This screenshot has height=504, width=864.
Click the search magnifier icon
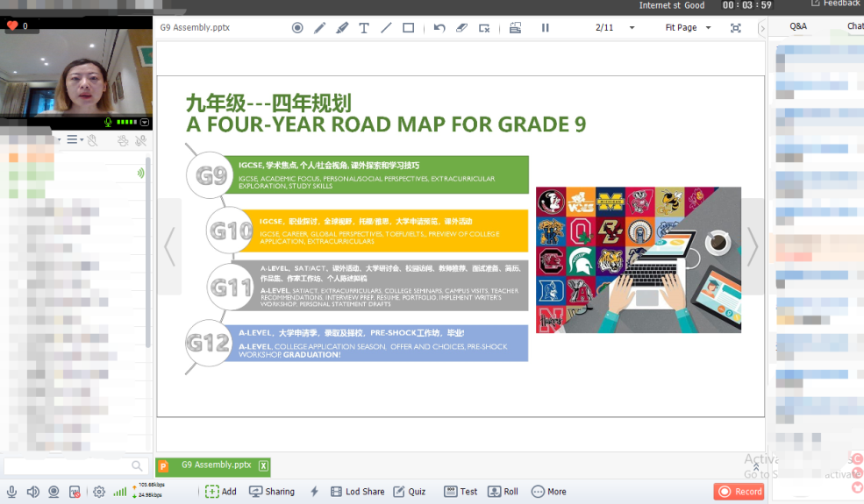click(137, 466)
